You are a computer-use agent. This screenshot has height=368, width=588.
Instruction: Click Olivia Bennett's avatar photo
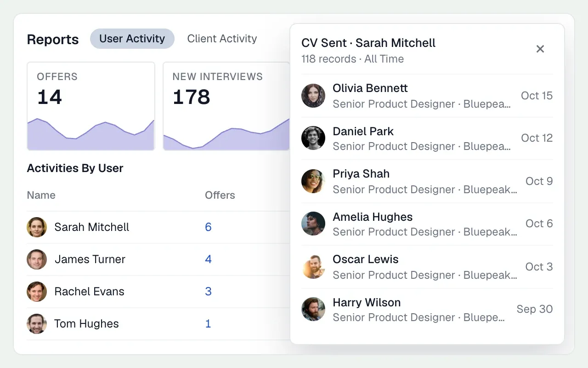click(x=313, y=96)
